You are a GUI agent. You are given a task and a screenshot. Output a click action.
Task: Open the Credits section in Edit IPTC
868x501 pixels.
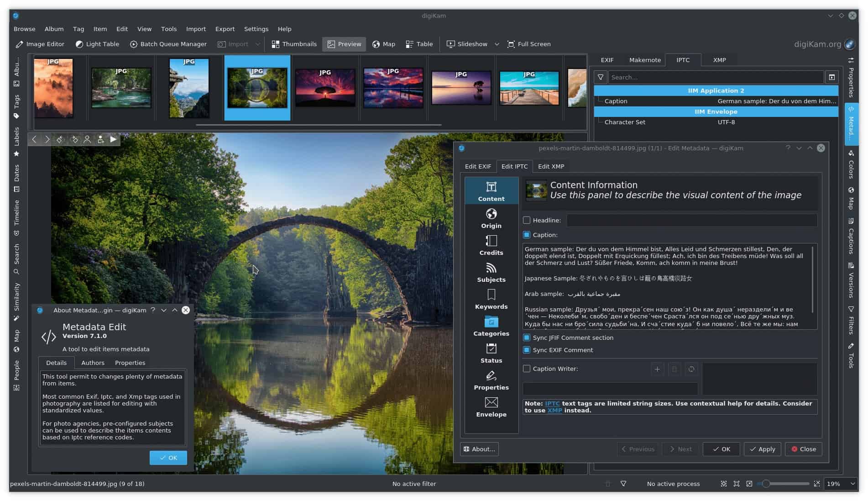point(491,245)
